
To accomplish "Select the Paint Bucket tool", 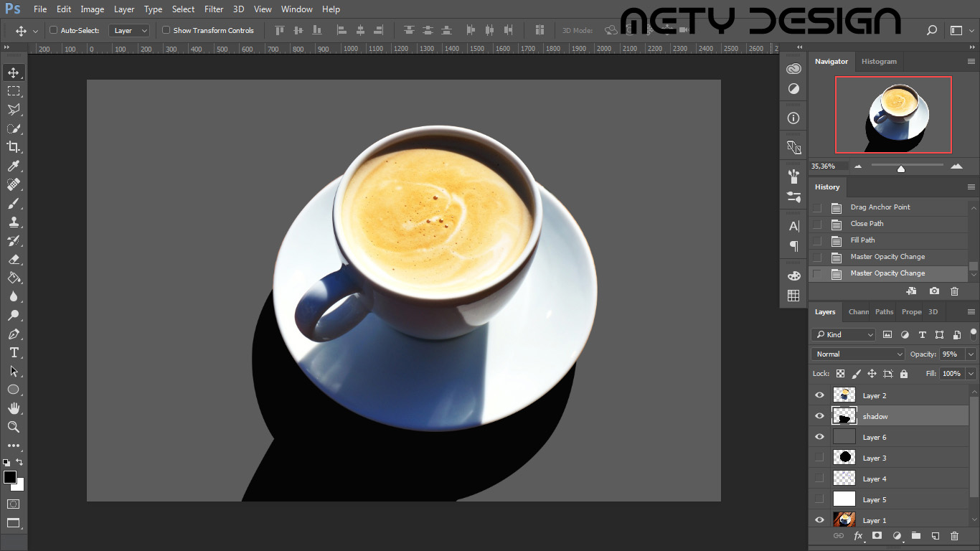I will (x=14, y=278).
